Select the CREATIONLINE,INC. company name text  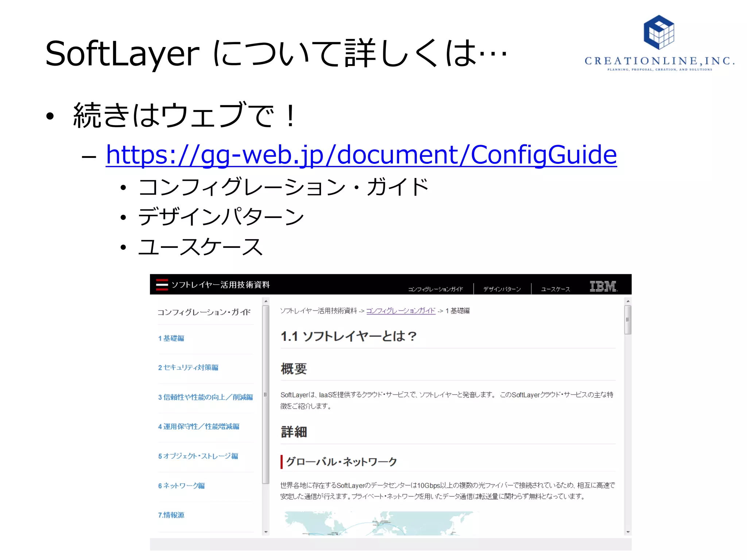[659, 61]
